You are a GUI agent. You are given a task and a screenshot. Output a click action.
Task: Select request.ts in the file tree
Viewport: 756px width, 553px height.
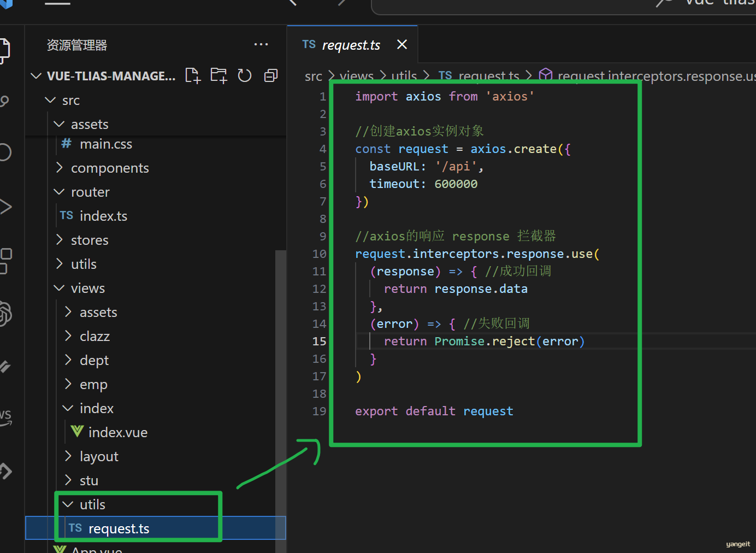[155, 528]
